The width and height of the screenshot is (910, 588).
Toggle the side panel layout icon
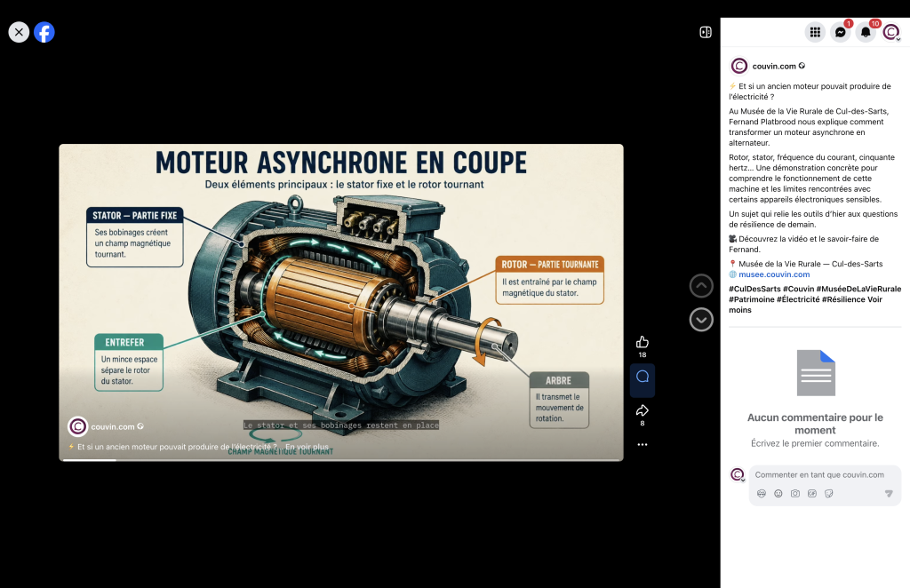[706, 32]
